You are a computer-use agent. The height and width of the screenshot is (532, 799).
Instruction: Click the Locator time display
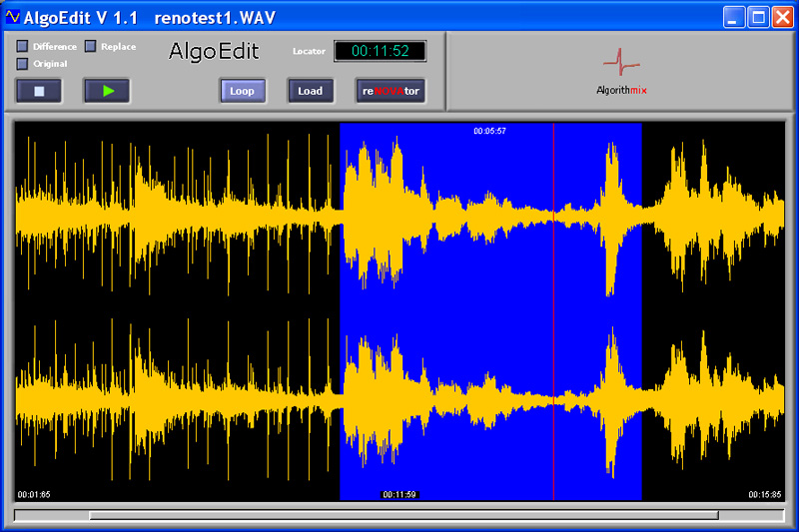380,51
